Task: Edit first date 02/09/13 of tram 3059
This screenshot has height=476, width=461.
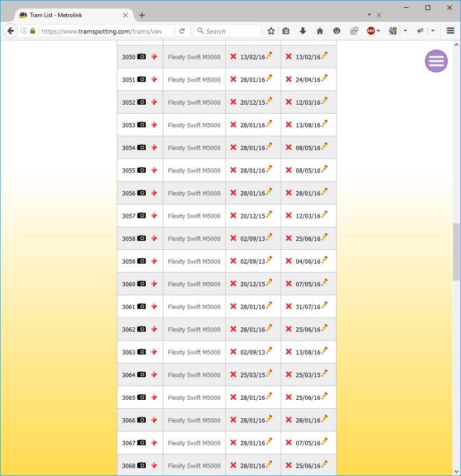Action: [269, 260]
